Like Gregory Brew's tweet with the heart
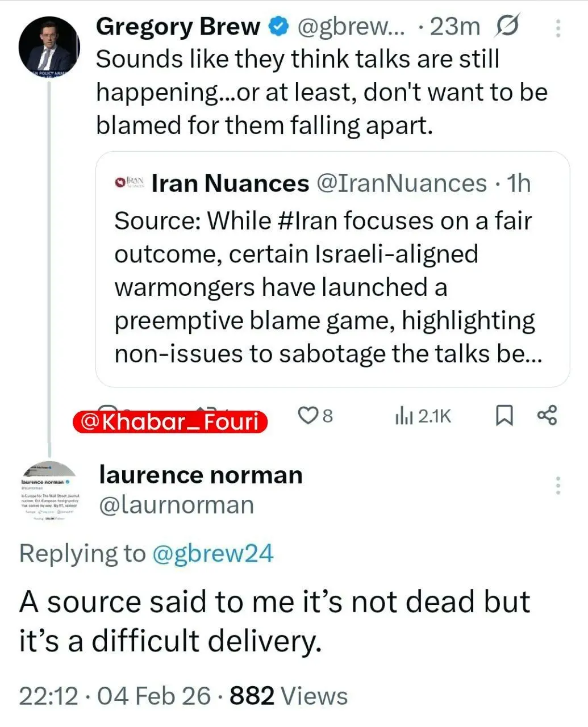 307,416
